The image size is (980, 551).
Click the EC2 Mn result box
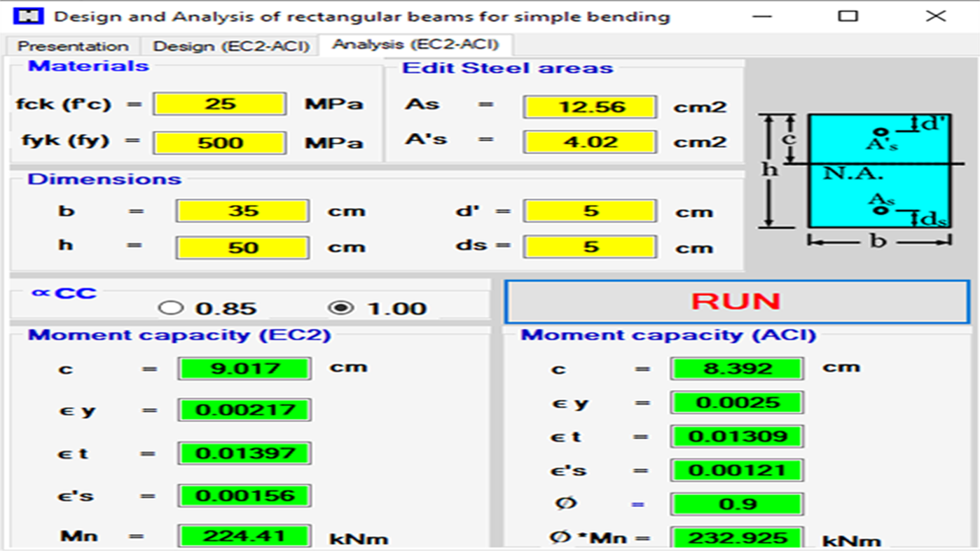point(243,536)
